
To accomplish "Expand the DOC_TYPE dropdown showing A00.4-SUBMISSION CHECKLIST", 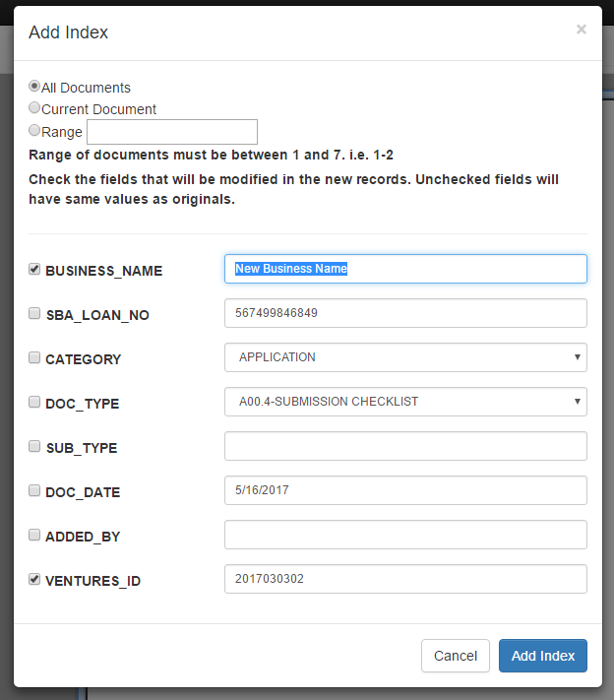I will tap(405, 402).
